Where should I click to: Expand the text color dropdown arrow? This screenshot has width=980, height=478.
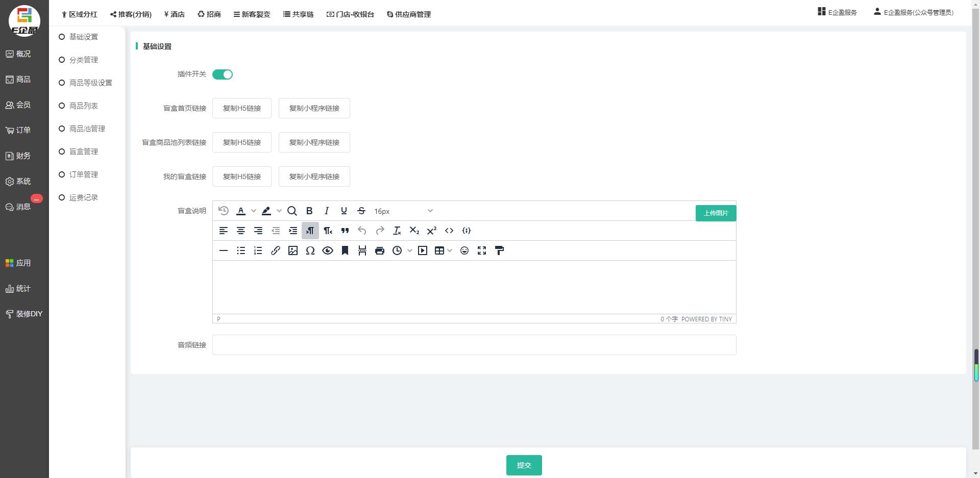tap(254, 211)
